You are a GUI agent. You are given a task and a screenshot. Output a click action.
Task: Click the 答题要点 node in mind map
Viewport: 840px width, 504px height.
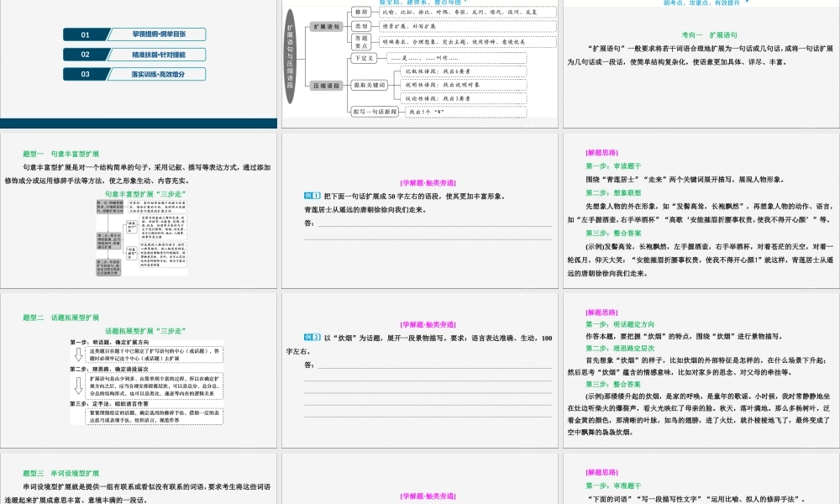click(x=362, y=42)
